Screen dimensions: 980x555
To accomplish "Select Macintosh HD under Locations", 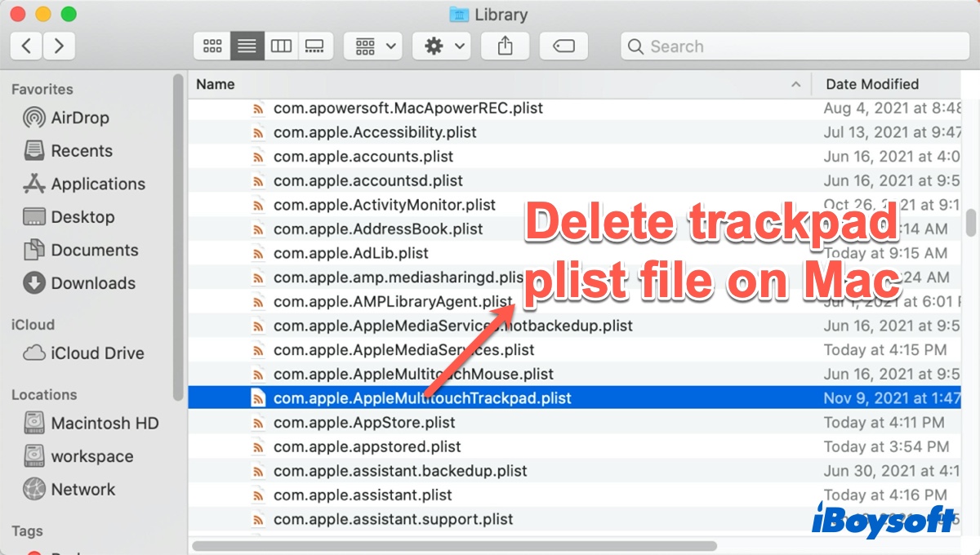I will click(104, 424).
